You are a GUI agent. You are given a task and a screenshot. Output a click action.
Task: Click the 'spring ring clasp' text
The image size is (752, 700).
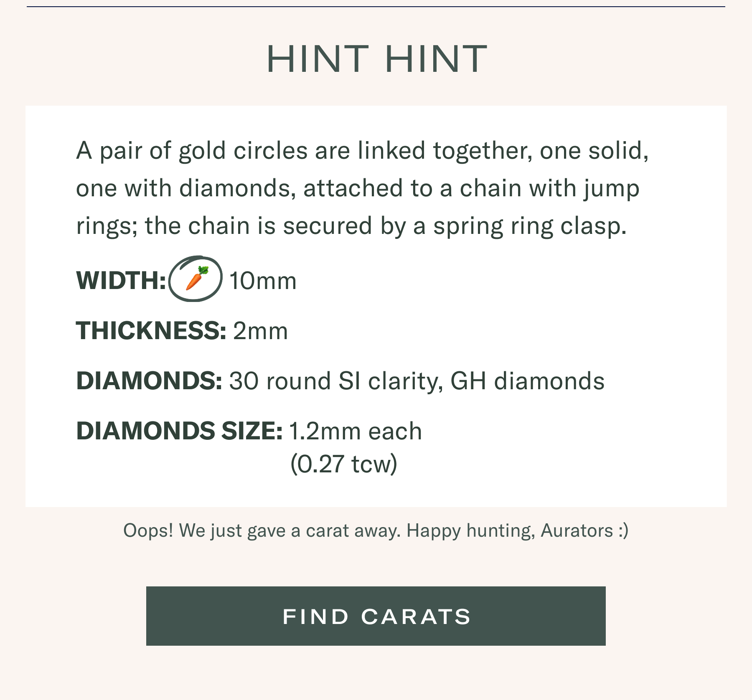click(x=530, y=226)
